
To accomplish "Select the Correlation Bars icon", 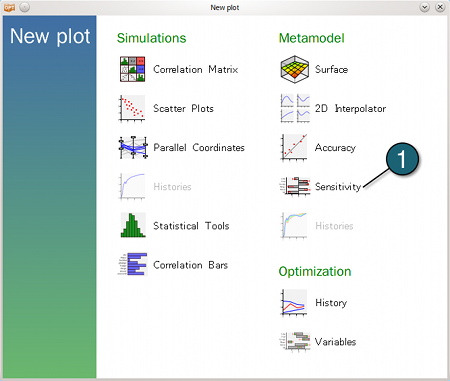I will tap(132, 264).
